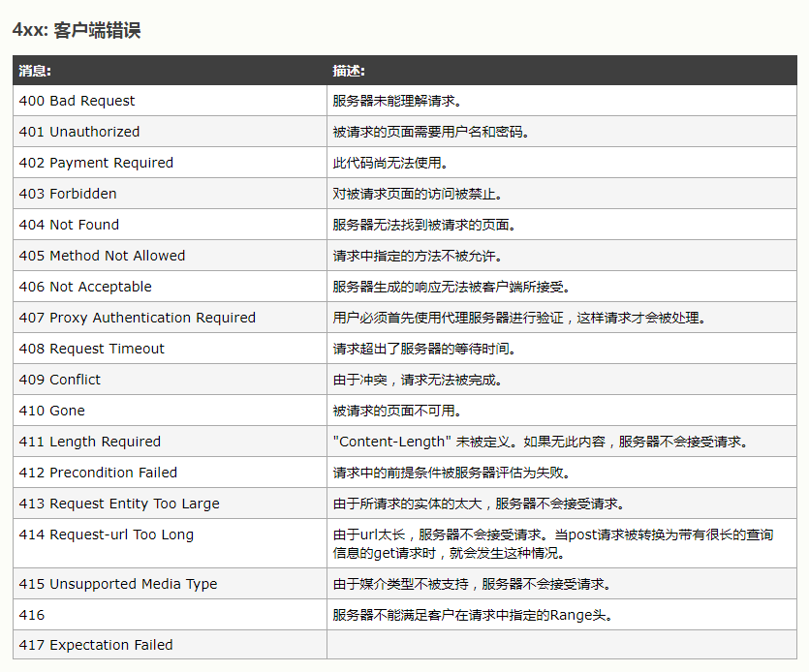
Task: Select the "417 Expectation Failed" cell
Action: point(170,644)
